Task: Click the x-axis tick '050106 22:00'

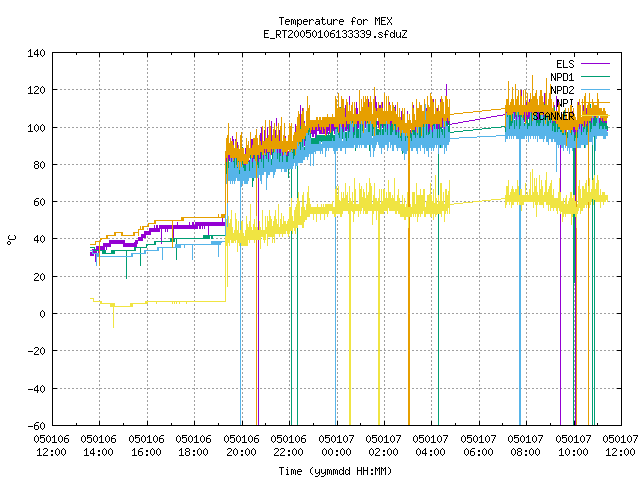Action: 289,446
